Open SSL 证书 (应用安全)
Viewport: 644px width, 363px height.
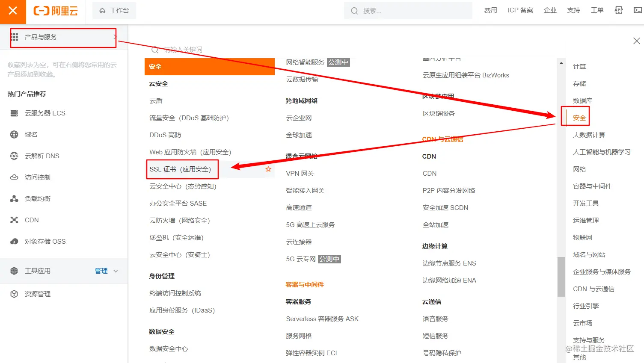[x=180, y=169]
